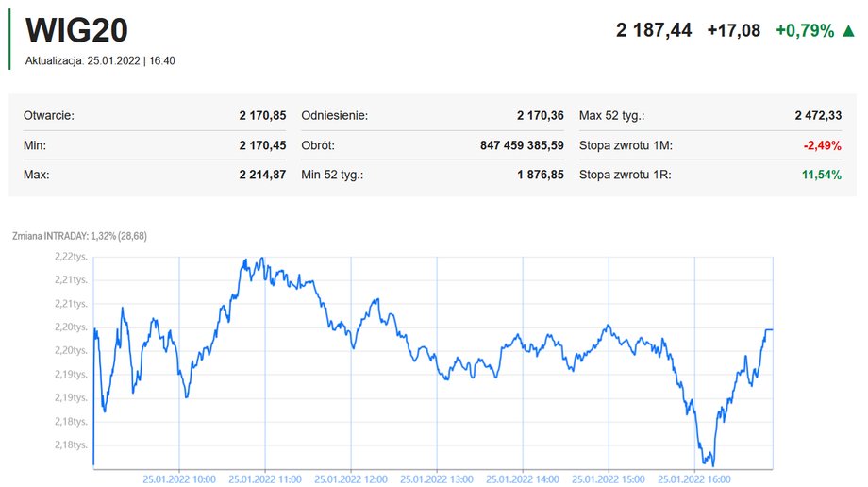This screenshot has width=868, height=487.
Task: Select the Max value 2 214,87
Action: tap(262, 175)
